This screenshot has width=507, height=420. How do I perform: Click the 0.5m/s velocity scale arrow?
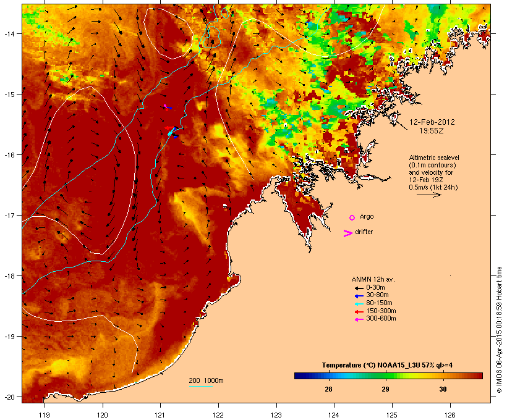[x=428, y=195]
